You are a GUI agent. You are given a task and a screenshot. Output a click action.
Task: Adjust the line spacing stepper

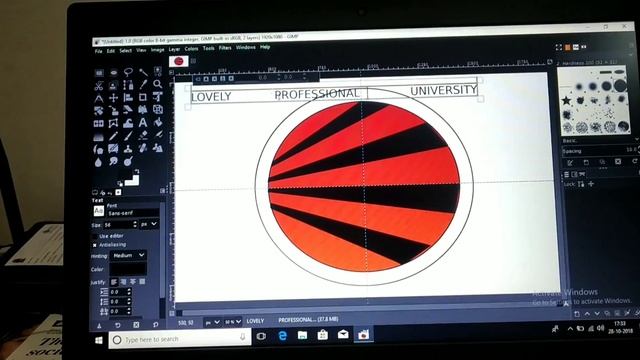point(129,301)
